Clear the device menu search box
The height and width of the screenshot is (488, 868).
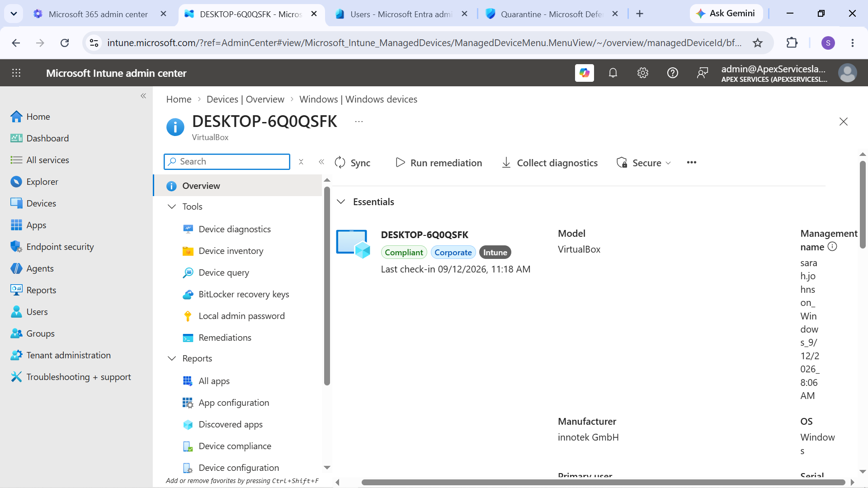pyautogui.click(x=301, y=162)
